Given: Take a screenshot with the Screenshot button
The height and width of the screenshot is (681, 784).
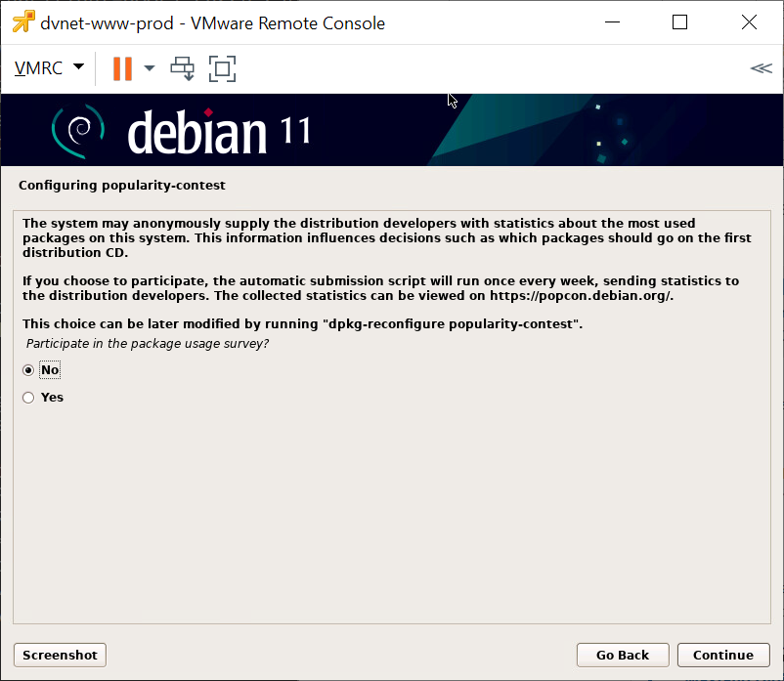Looking at the screenshot, I should coord(60,655).
